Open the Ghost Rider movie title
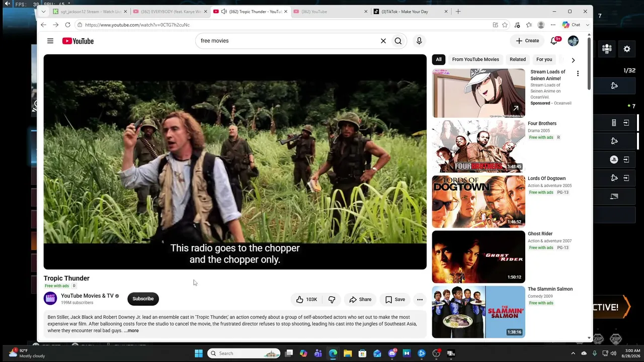Viewport: 644px width, 362px height. 540,234
